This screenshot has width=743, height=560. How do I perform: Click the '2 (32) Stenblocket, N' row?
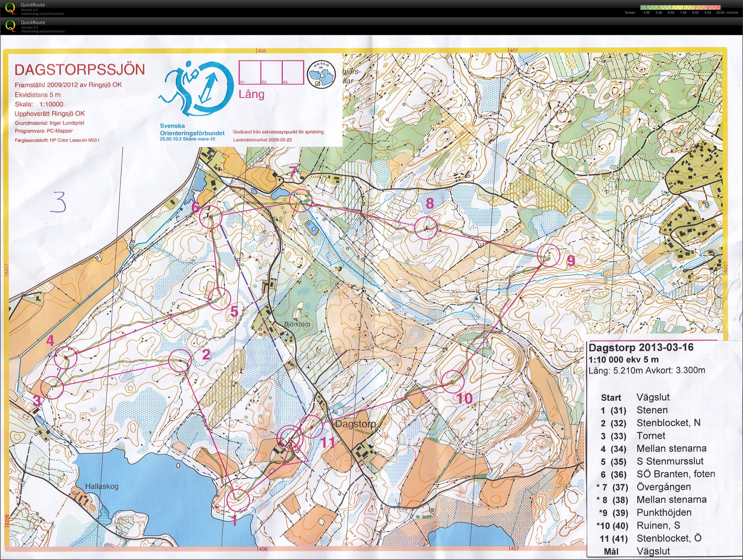pos(651,423)
